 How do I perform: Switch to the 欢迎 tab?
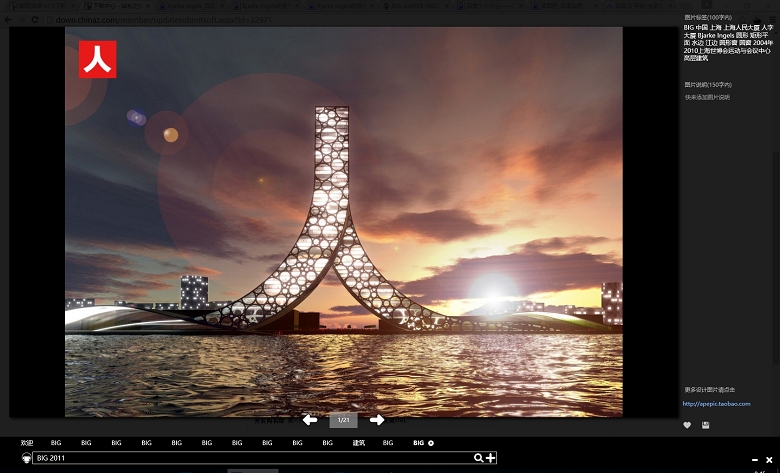pyautogui.click(x=27, y=443)
